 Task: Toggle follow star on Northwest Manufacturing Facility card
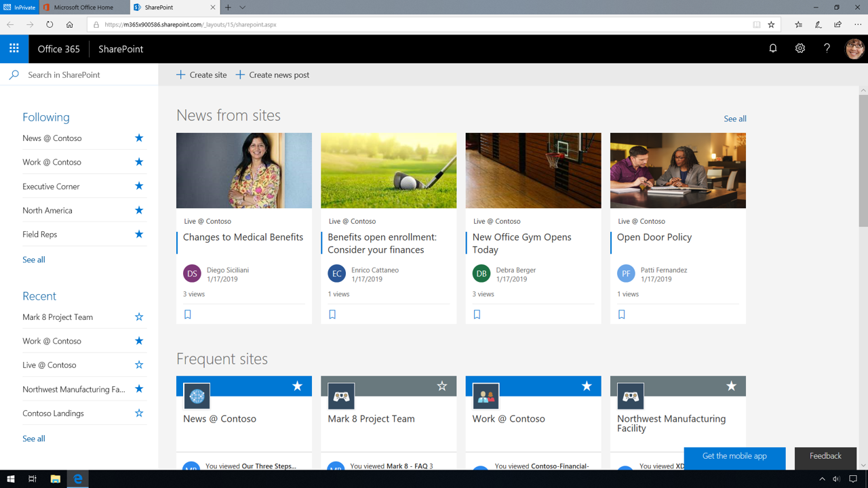click(731, 386)
